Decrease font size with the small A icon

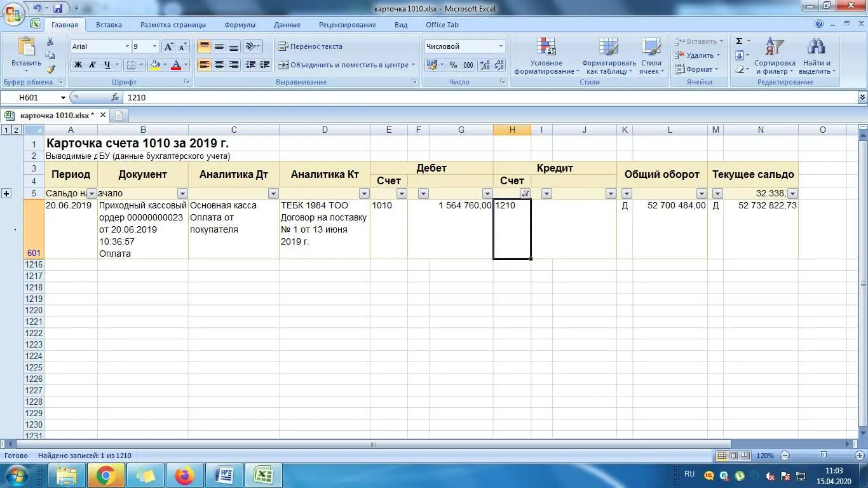tap(182, 46)
